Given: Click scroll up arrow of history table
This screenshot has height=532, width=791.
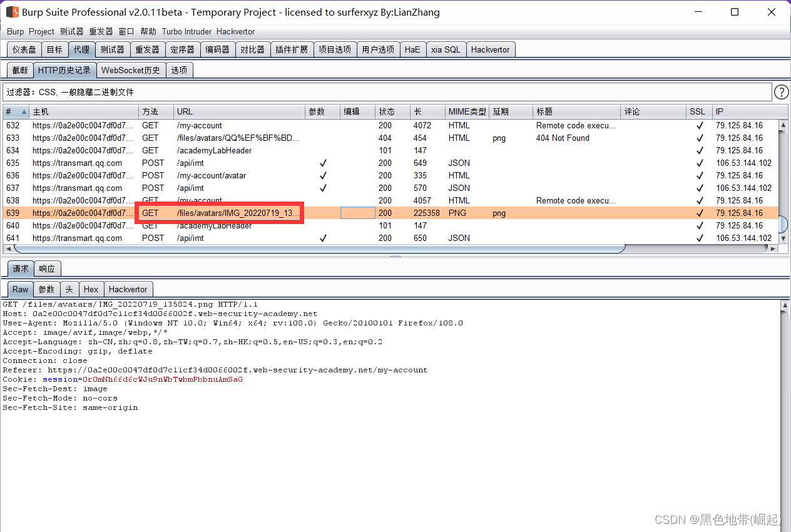Looking at the screenshot, I should click(783, 125).
